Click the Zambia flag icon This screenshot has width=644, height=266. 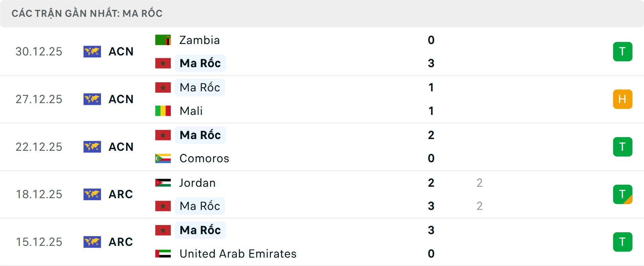click(x=163, y=40)
